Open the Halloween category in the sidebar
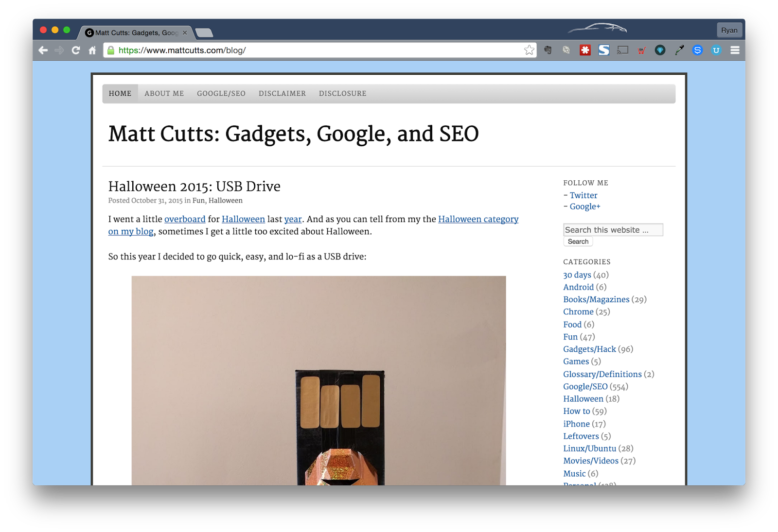Image resolution: width=778 pixels, height=532 pixels. (583, 399)
